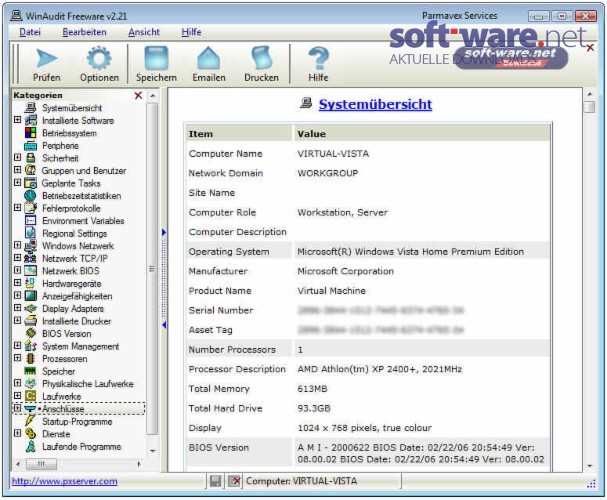Screen dimensions: 607x500
Task: Click main pane scroll down arrow
Action: click(589, 466)
